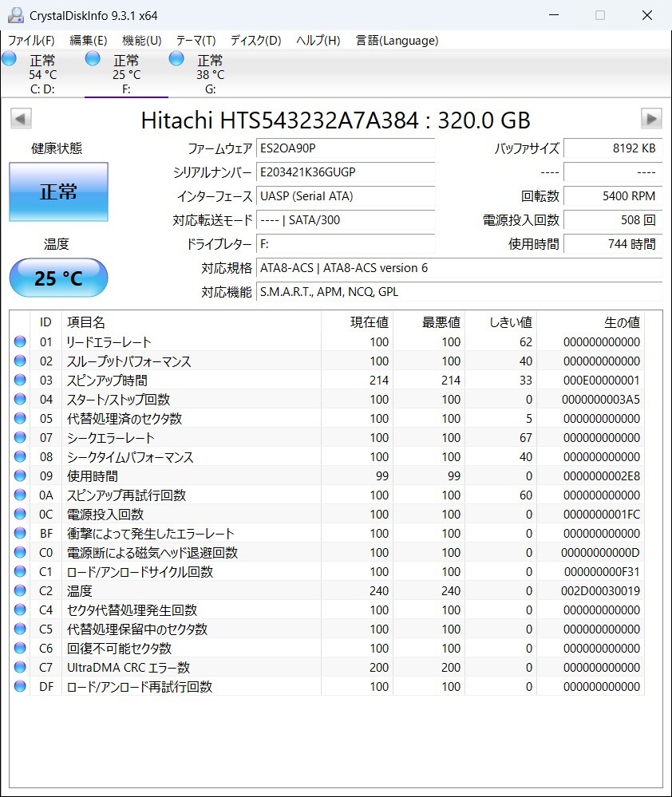Select raw value 0000000002E8
Viewport: 672px width, 797px height.
tap(601, 476)
